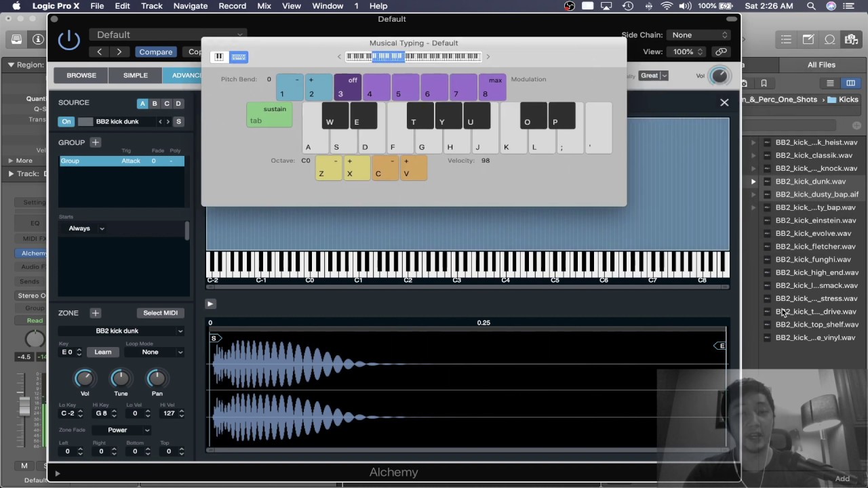Screen dimensions: 868x488
Task: Open the Loop Mode None dropdown
Action: [153, 352]
